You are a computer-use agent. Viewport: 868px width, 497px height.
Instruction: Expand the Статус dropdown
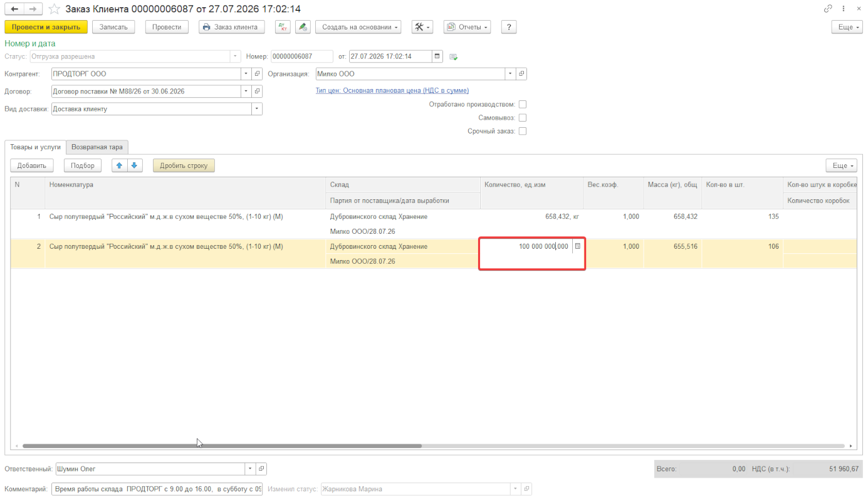click(x=236, y=56)
